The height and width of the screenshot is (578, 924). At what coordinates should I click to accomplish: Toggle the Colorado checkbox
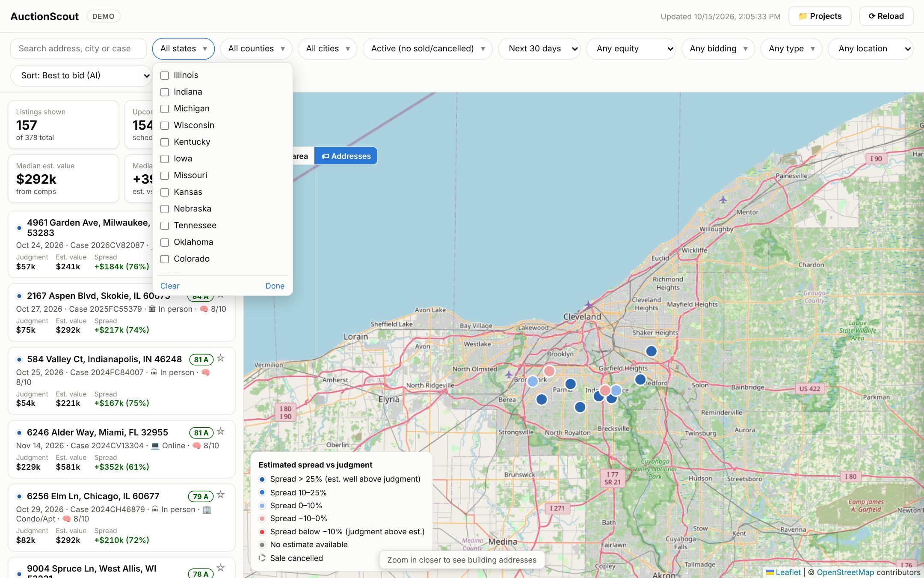click(165, 259)
